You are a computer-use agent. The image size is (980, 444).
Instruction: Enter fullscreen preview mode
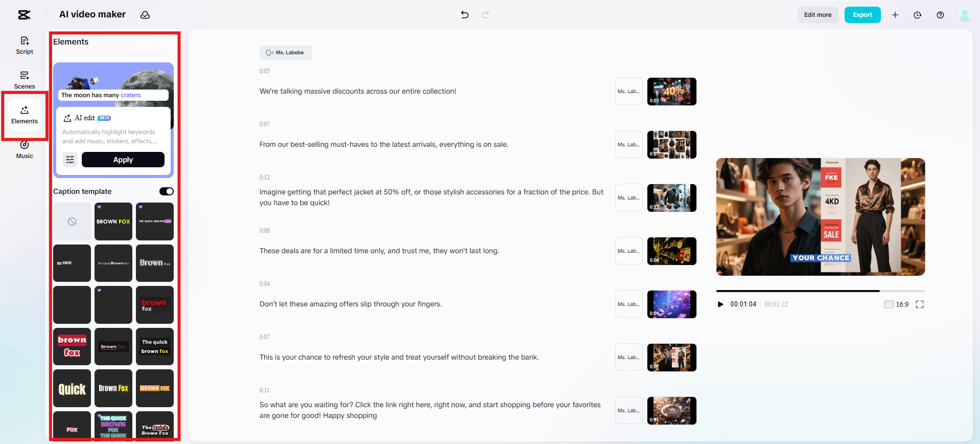point(920,304)
